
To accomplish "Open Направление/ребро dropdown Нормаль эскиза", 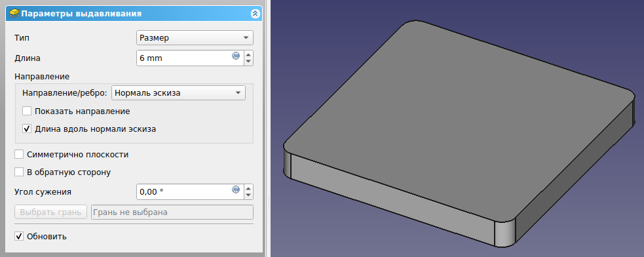I will pos(178,93).
